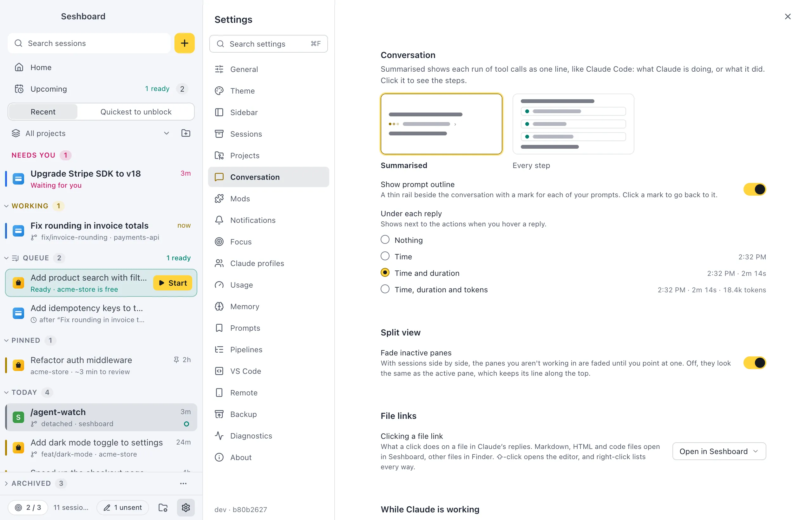812x520 pixels.
Task: Collapse the Queue section chevron
Action: click(x=6, y=258)
